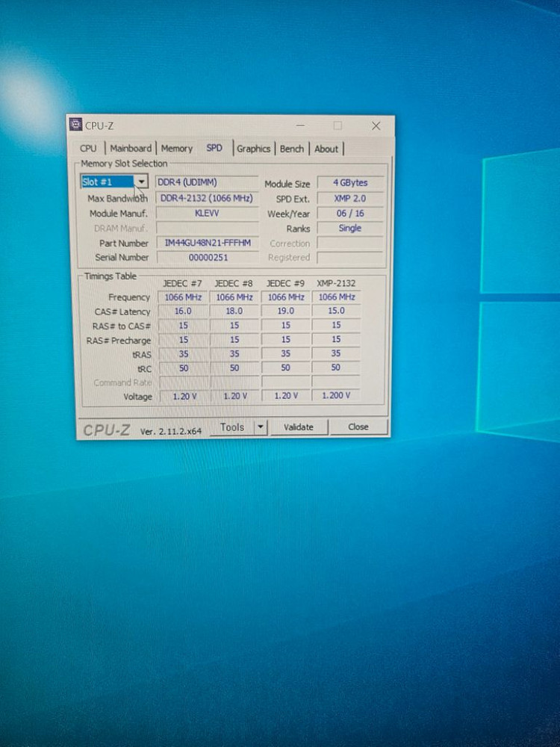
Task: Click tRC value 50 under JEDEC #8
Action: pos(234,368)
